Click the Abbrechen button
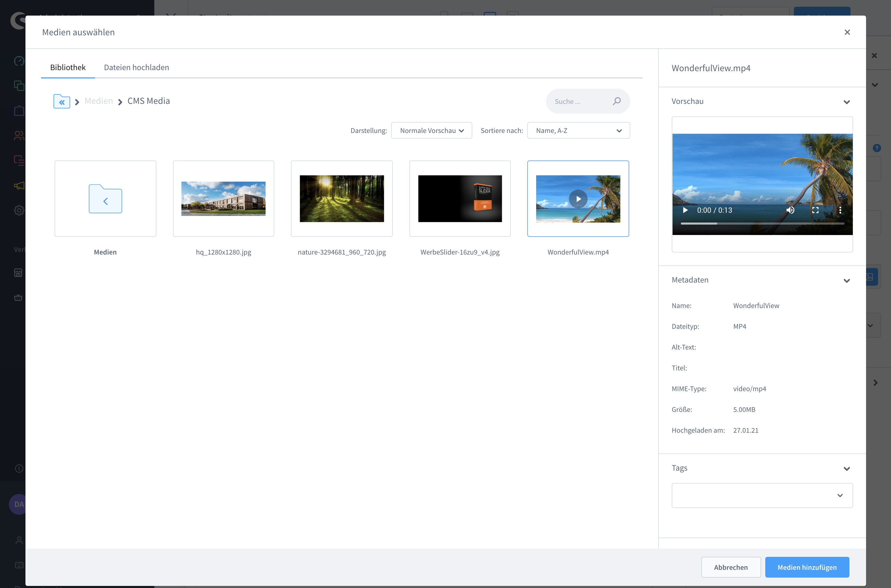 coord(731,567)
